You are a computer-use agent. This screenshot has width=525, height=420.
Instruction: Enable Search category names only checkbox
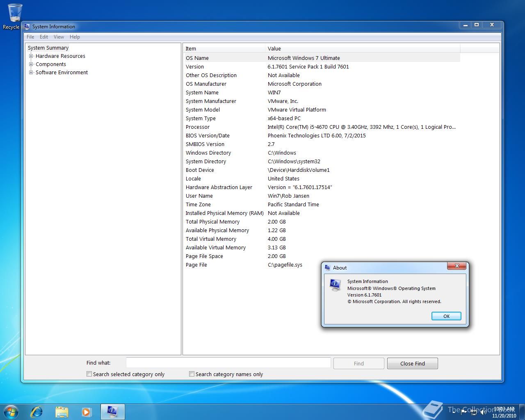[192, 374]
